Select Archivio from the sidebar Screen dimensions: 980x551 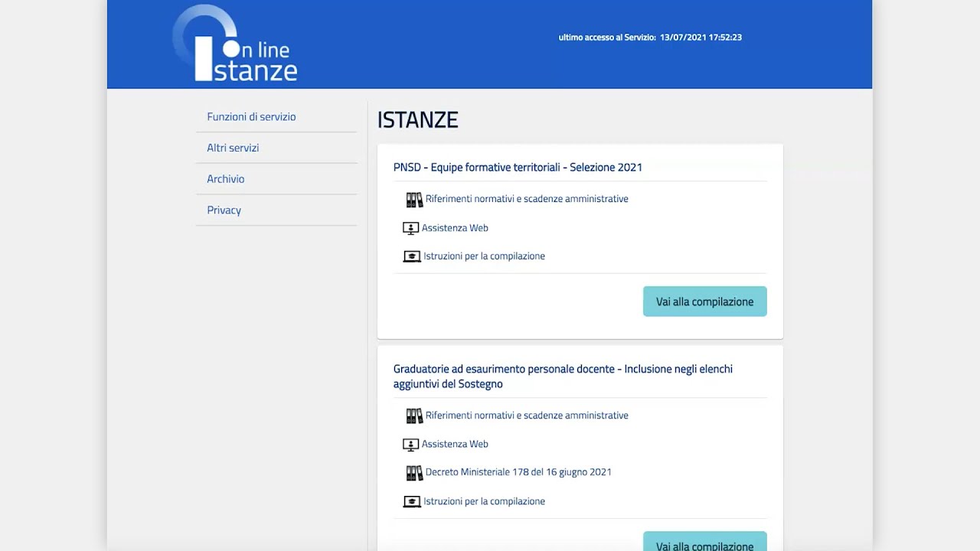click(226, 179)
